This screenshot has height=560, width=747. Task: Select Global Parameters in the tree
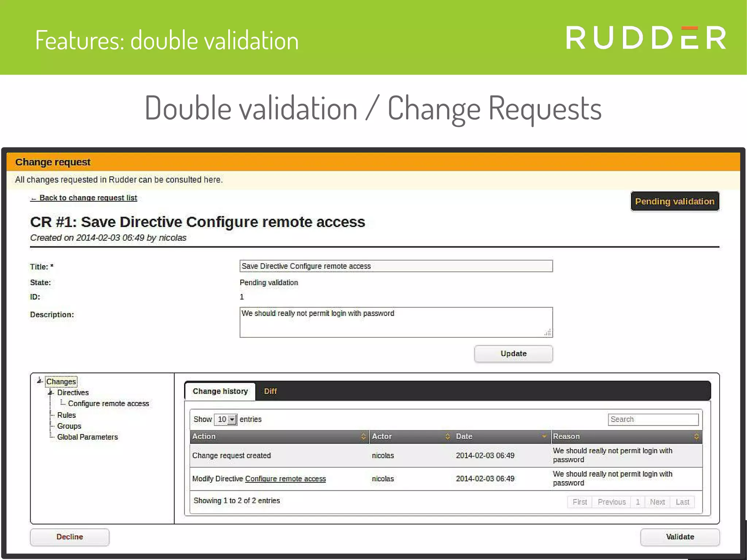[x=87, y=437]
